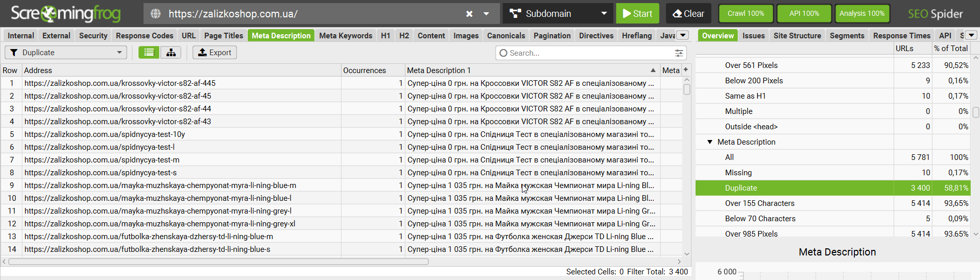Add column with the plus icon
The height and width of the screenshot is (280, 980).
(686, 70)
